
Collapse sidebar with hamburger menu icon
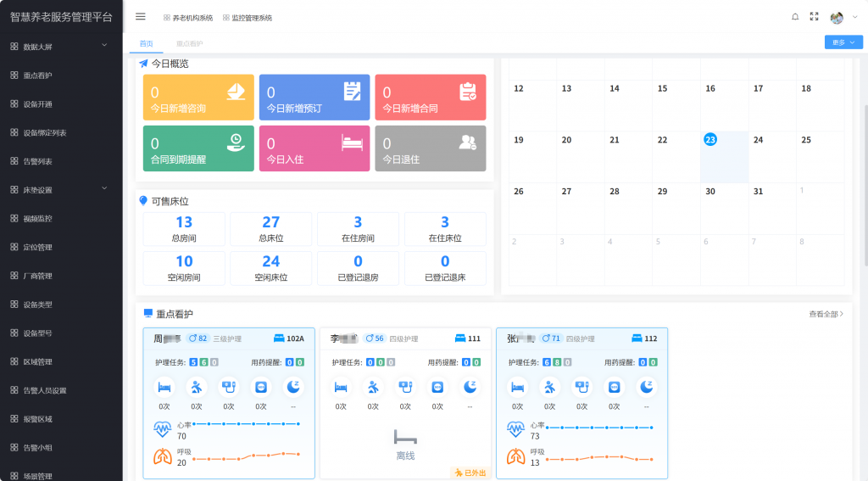point(141,17)
